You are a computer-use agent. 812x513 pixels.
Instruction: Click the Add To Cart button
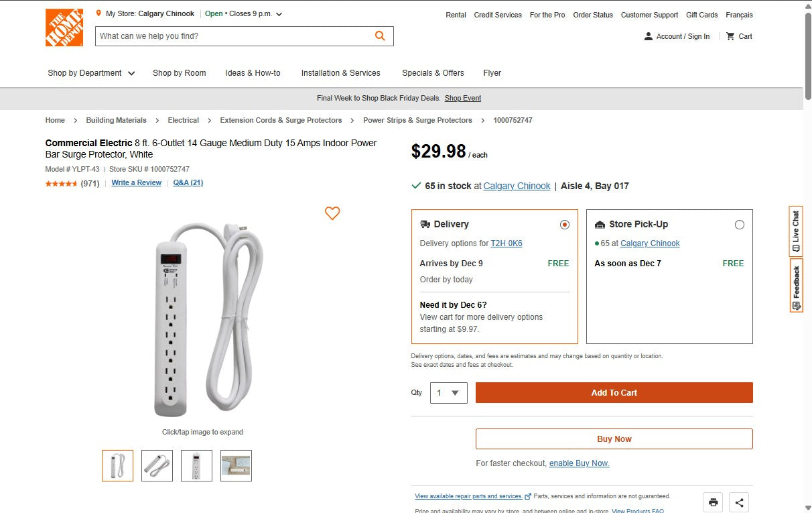coord(614,393)
